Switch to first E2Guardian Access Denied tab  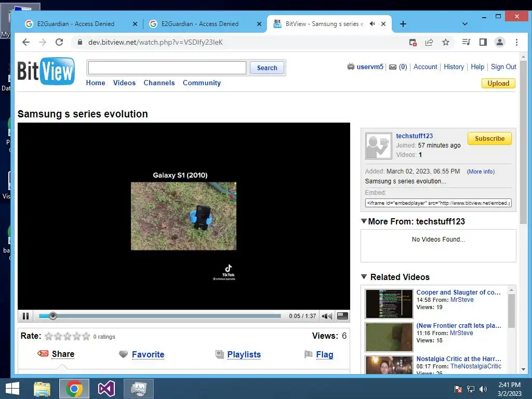[x=76, y=24]
